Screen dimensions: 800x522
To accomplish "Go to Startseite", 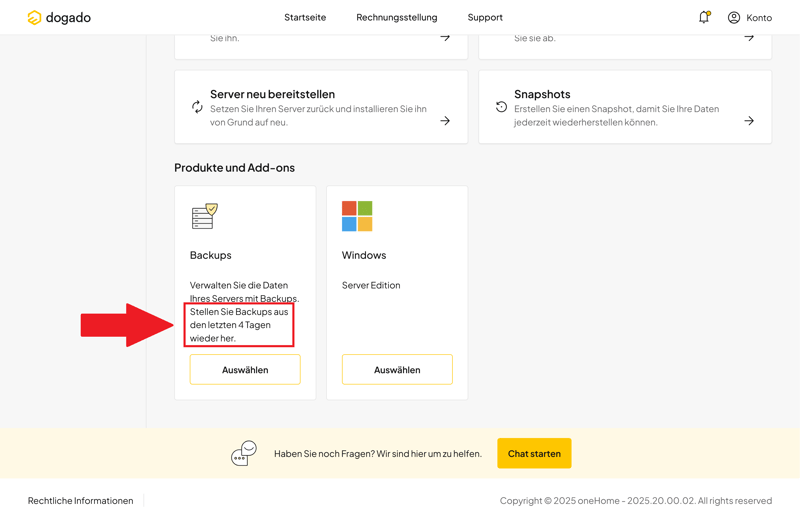I will click(x=305, y=17).
